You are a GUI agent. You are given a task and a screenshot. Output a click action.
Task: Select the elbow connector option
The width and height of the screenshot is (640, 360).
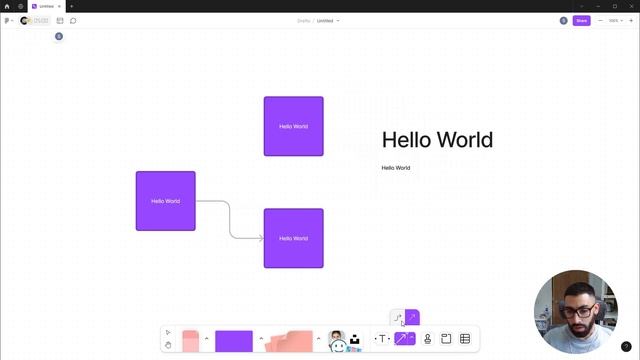click(x=398, y=318)
